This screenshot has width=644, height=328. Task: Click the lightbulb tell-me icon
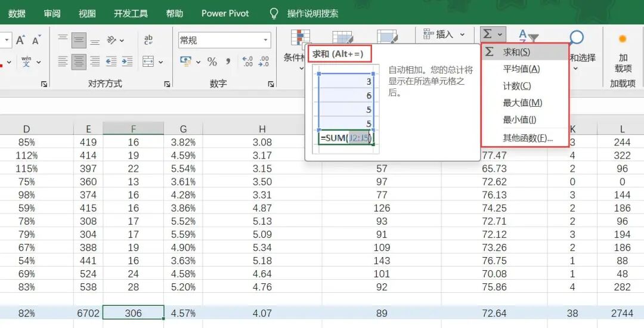[274, 14]
